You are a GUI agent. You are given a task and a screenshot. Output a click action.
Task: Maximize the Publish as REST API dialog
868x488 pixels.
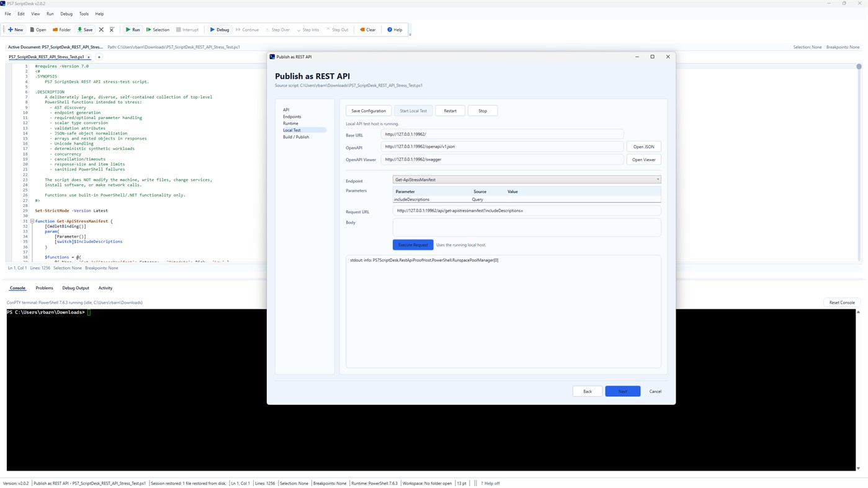tap(652, 57)
